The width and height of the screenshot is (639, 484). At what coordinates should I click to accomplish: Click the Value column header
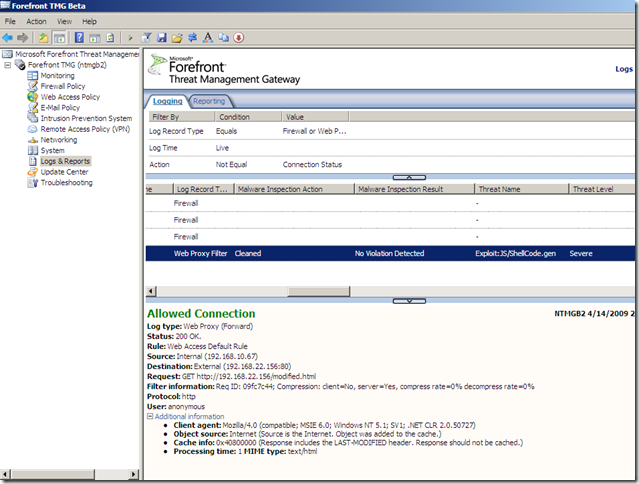(x=315, y=117)
